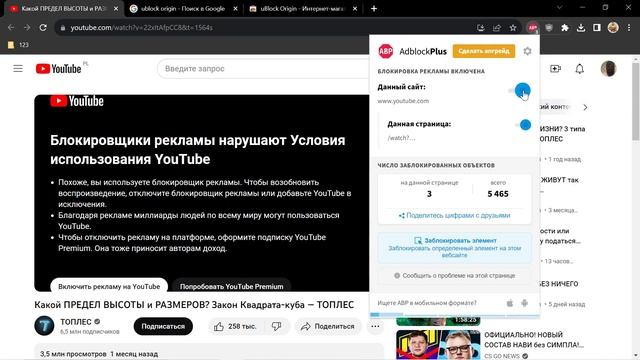Click total blocked count 5 465
Image resolution: width=640 pixels, height=360 pixels.
[x=498, y=194]
